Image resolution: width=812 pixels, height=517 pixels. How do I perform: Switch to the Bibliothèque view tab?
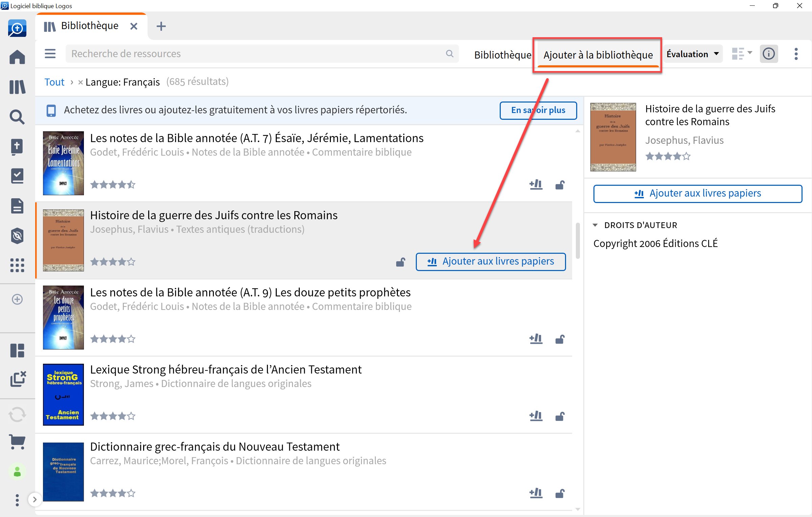tap(502, 55)
